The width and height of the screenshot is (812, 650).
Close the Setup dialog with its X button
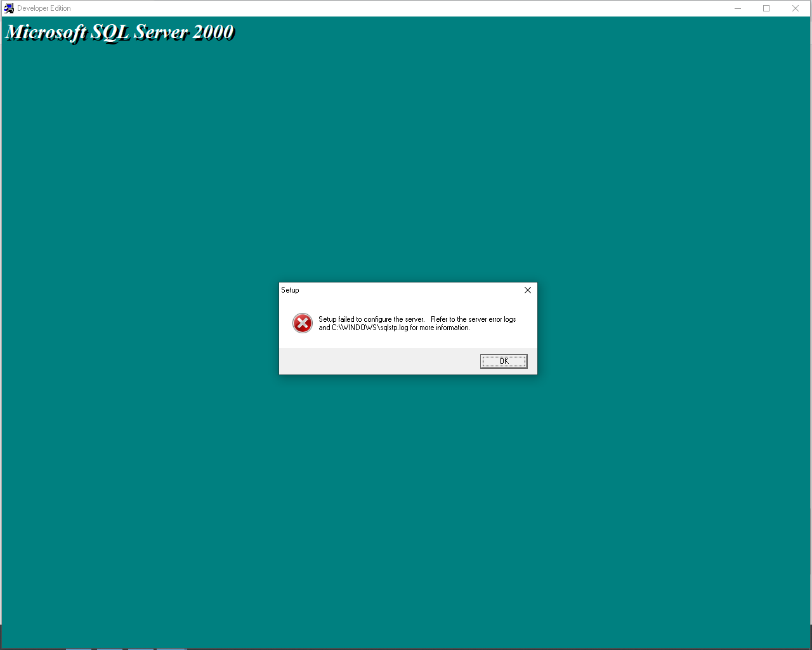[527, 290]
